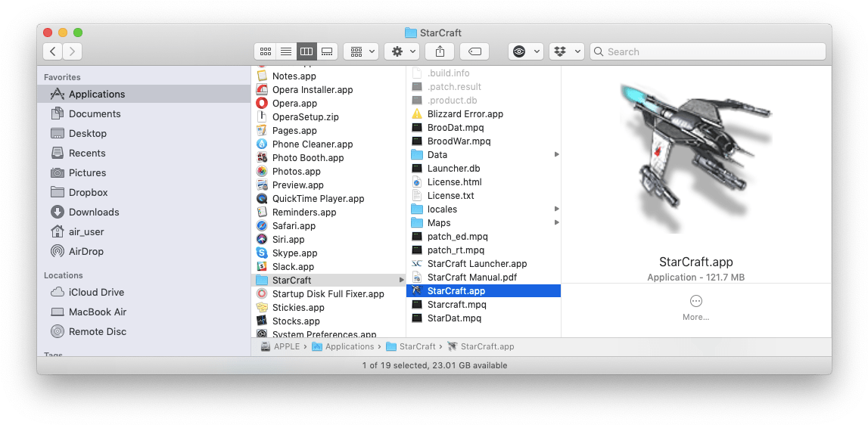Select QuickTime Player.app icon
Screen dimensions: 868x425
coord(263,199)
